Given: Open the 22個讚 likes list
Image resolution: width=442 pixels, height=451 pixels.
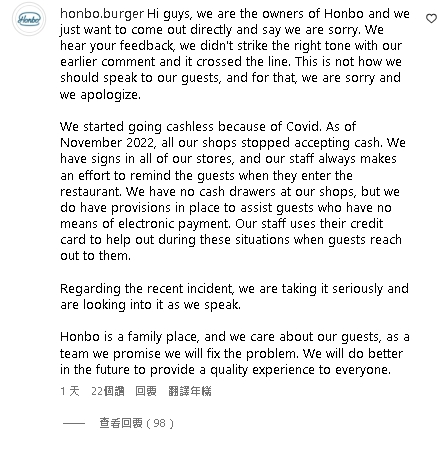Looking at the screenshot, I should (x=108, y=391).
